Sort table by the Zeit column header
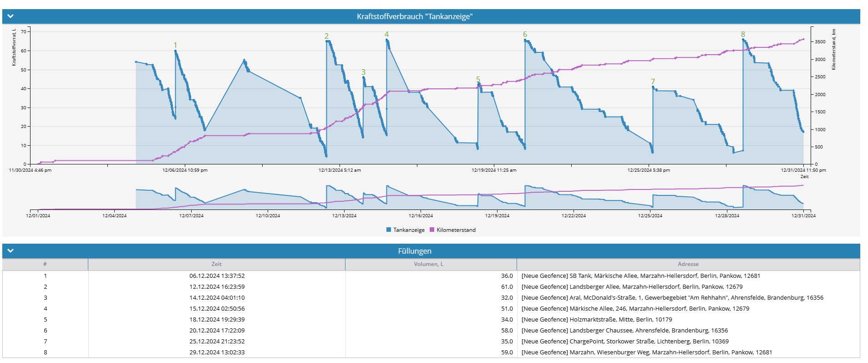The image size is (868, 363). (x=216, y=264)
